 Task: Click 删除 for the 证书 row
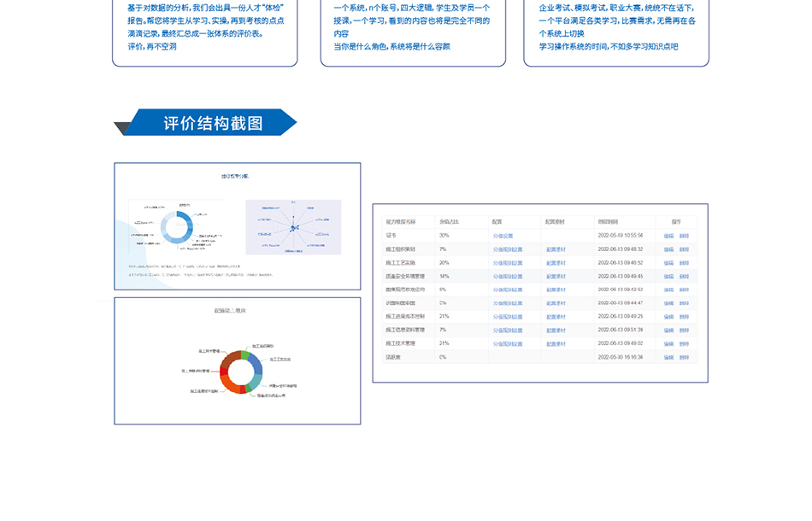click(x=684, y=236)
